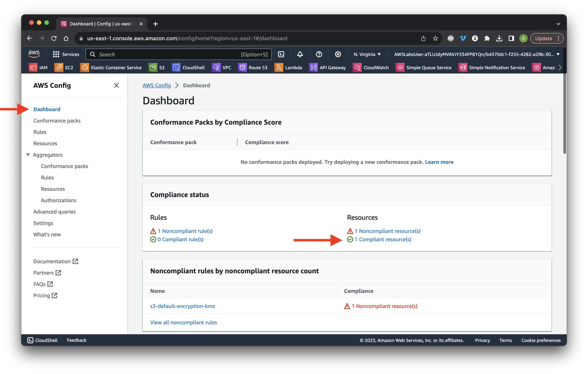This screenshot has height=374, width=588.
Task: Open the AWSLabsUser account dropdown
Action: tap(477, 54)
